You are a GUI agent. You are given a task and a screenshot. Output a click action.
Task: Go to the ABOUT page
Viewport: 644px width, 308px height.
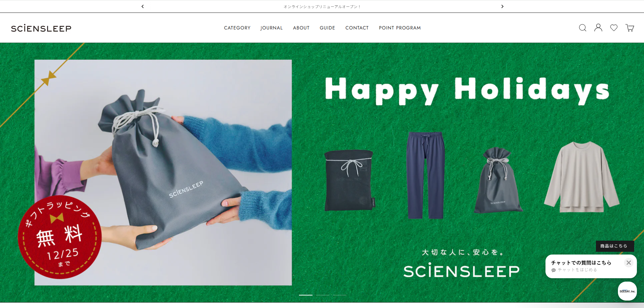coord(301,28)
